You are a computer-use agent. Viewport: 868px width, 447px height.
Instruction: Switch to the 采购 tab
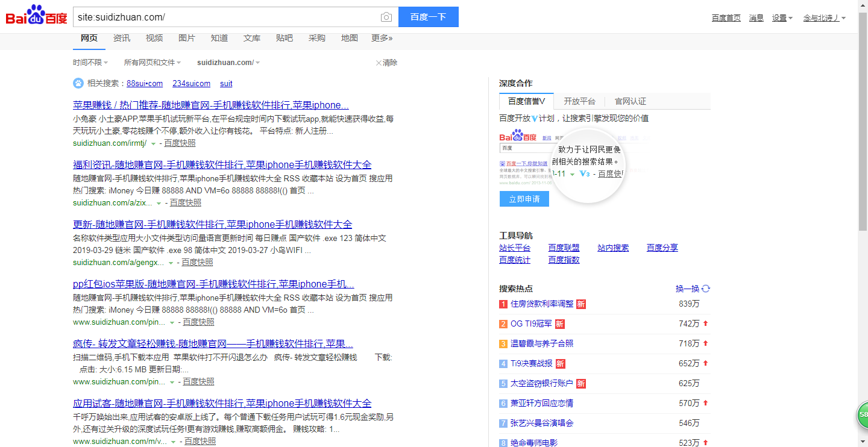pos(317,38)
